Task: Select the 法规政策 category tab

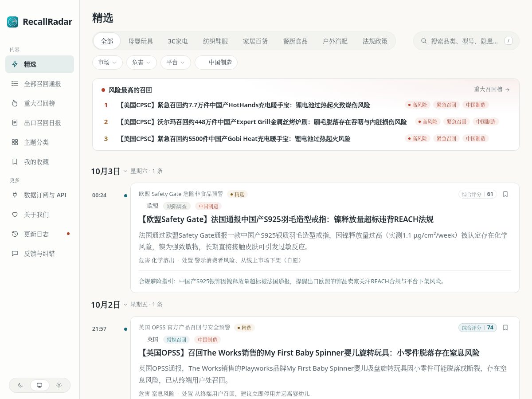Action: click(375, 41)
